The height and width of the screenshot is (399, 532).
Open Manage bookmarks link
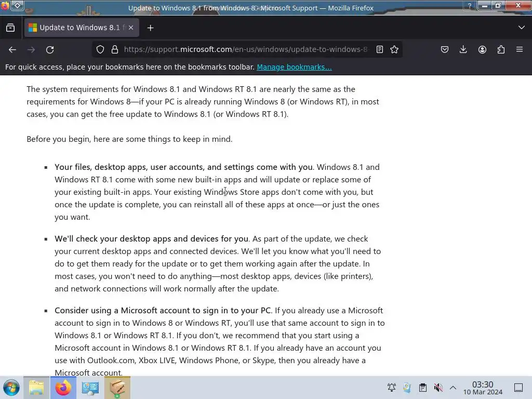[294, 67]
